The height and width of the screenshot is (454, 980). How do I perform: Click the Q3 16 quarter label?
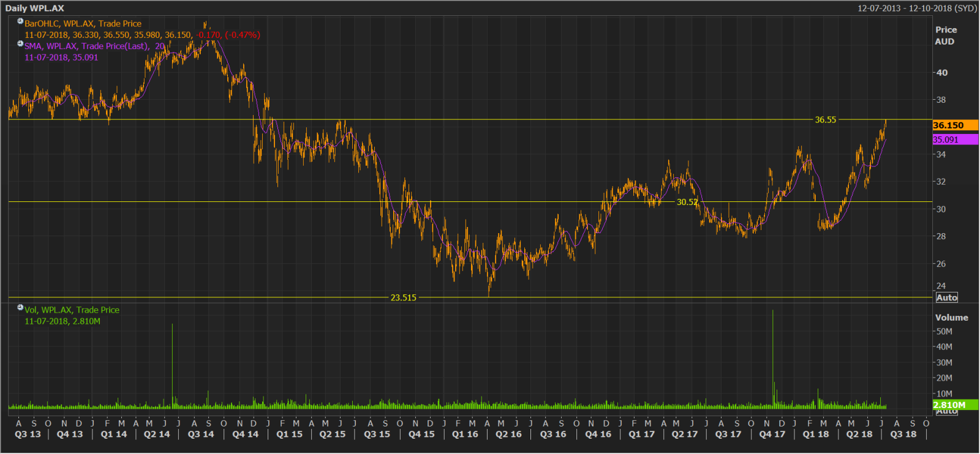pyautogui.click(x=553, y=434)
